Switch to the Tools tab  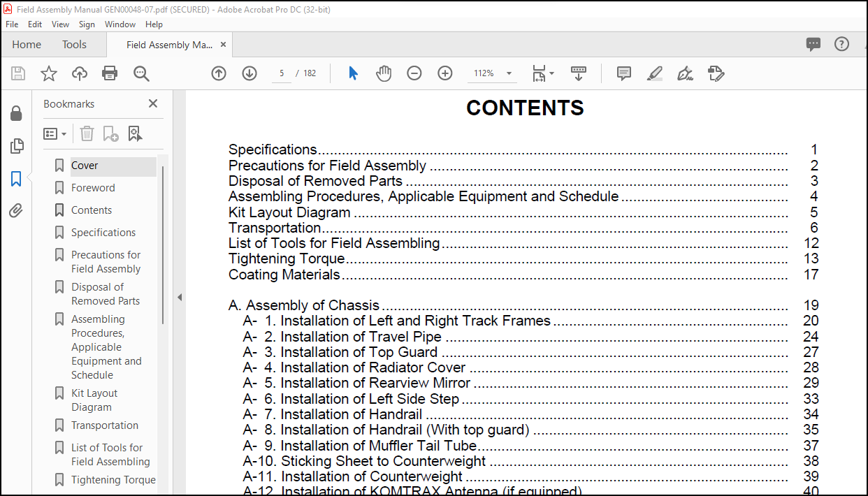coord(74,44)
